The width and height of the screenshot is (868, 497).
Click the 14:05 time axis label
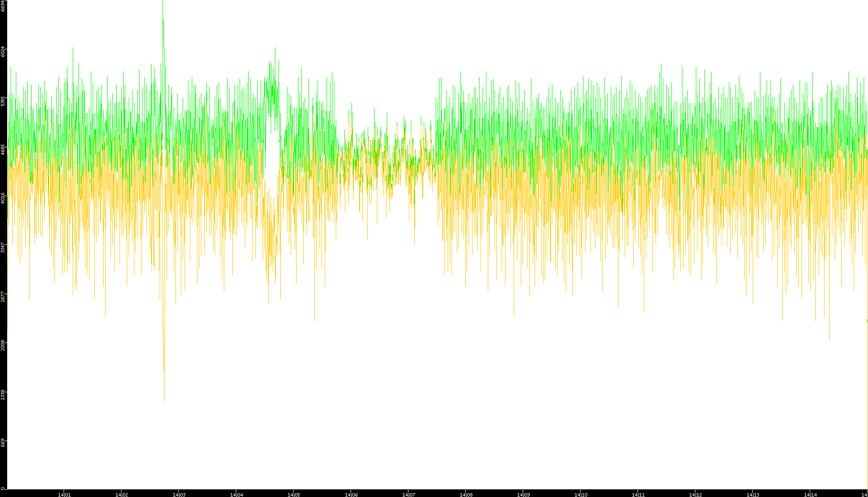[x=294, y=494]
